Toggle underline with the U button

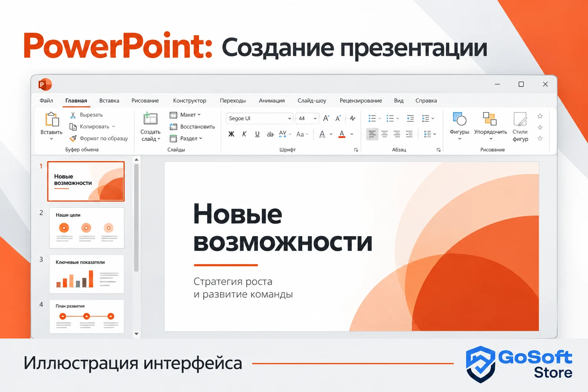(257, 134)
